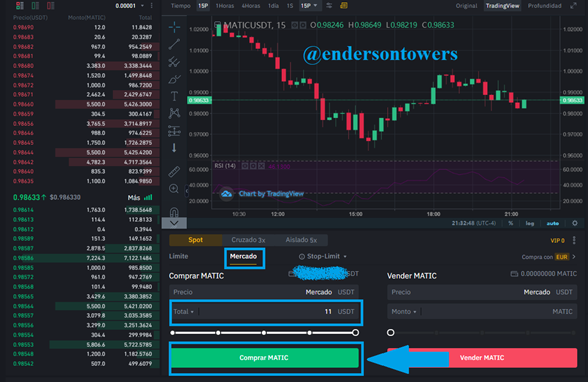This screenshot has width=588, height=382.
Task: Select the crosshair cursor tool
Action: [x=174, y=27]
